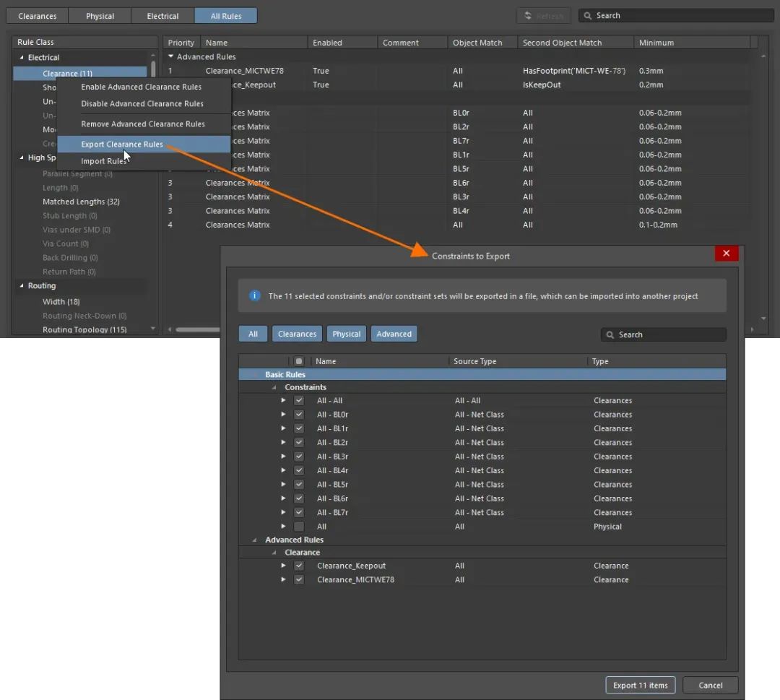
Task: Close the Constraints to Export dialog
Action: tap(727, 254)
